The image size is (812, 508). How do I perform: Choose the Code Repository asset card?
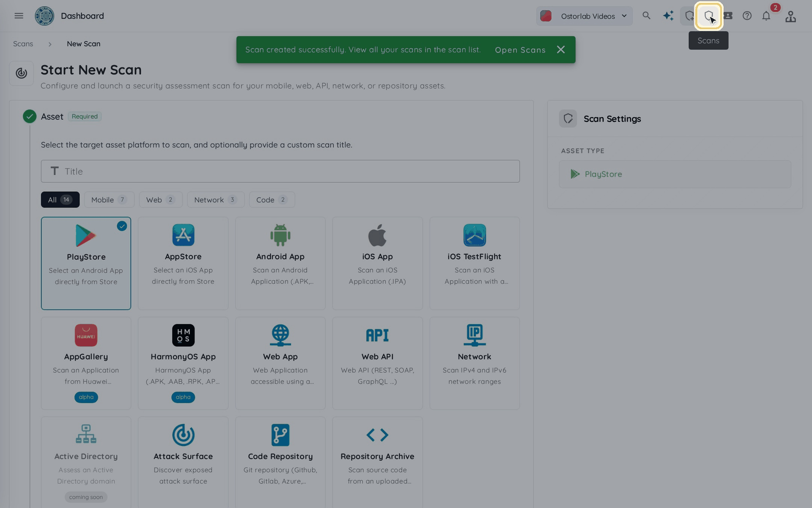coord(280,462)
